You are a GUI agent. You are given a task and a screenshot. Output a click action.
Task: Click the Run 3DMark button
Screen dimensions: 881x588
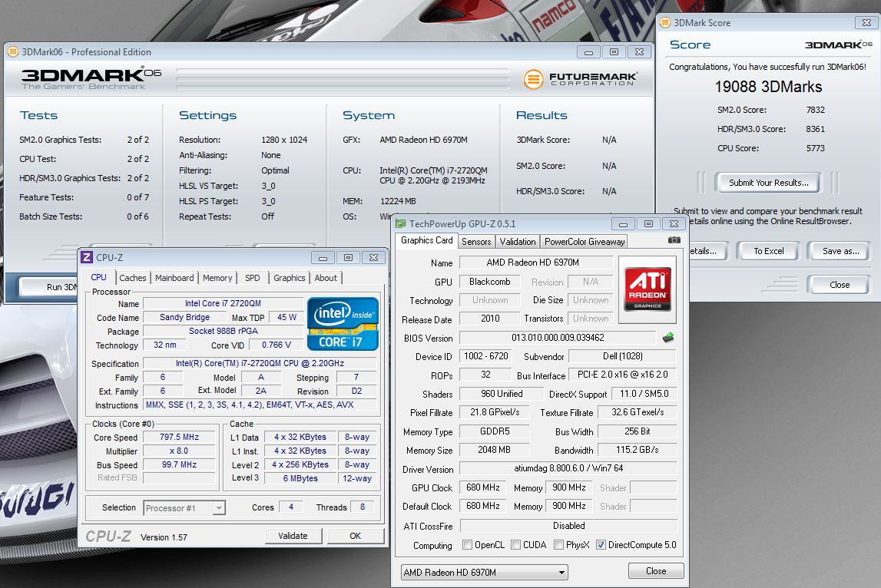pos(49,287)
